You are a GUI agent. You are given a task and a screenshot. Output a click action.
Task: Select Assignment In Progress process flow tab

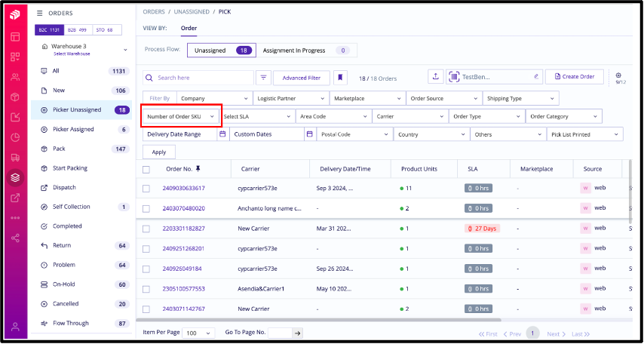coord(305,51)
